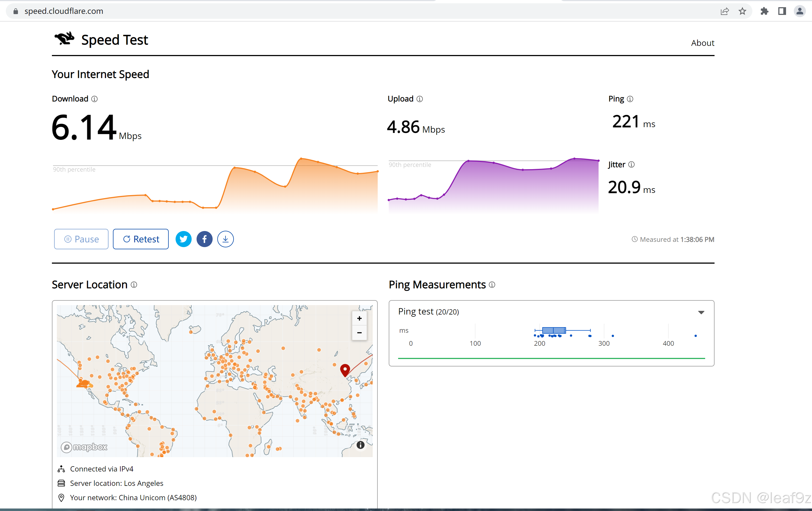
Task: Click the Upload info icon
Action: click(x=419, y=99)
